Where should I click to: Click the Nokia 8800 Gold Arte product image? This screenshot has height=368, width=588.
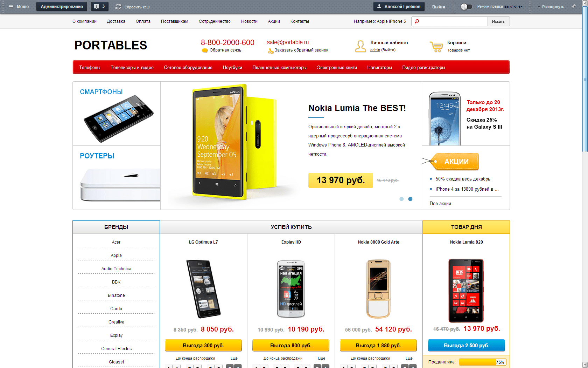pos(378,289)
